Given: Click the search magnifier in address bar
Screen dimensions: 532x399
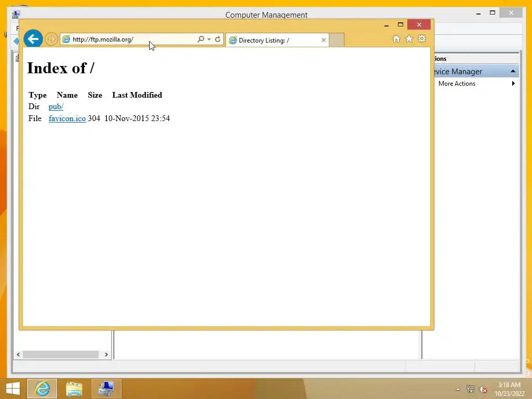Looking at the screenshot, I should (201, 39).
